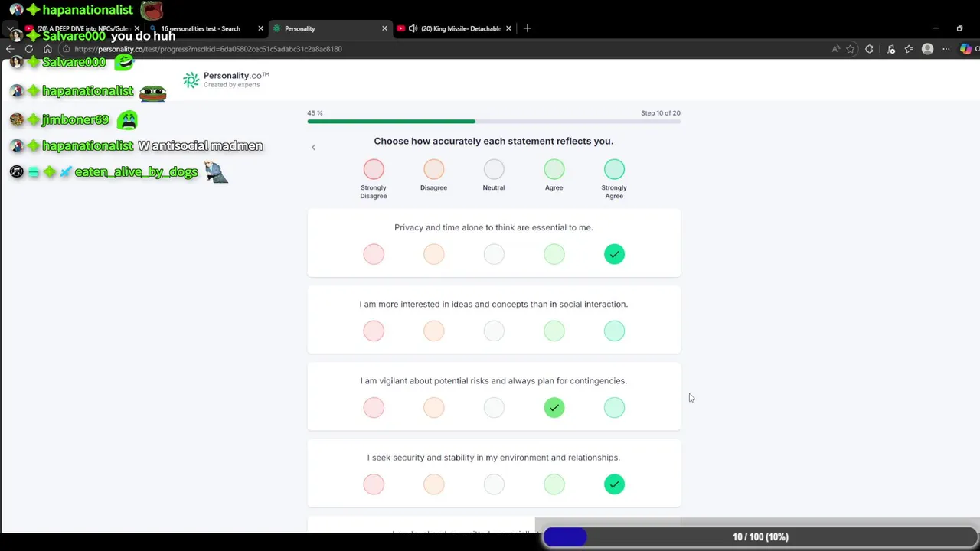Close the 16 personalities test search tab
Viewport: 980px width, 551px height.
click(x=260, y=28)
